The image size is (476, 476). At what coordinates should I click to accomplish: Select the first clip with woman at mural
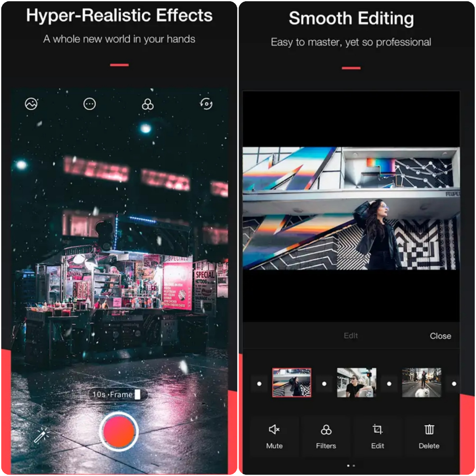pos(291,383)
